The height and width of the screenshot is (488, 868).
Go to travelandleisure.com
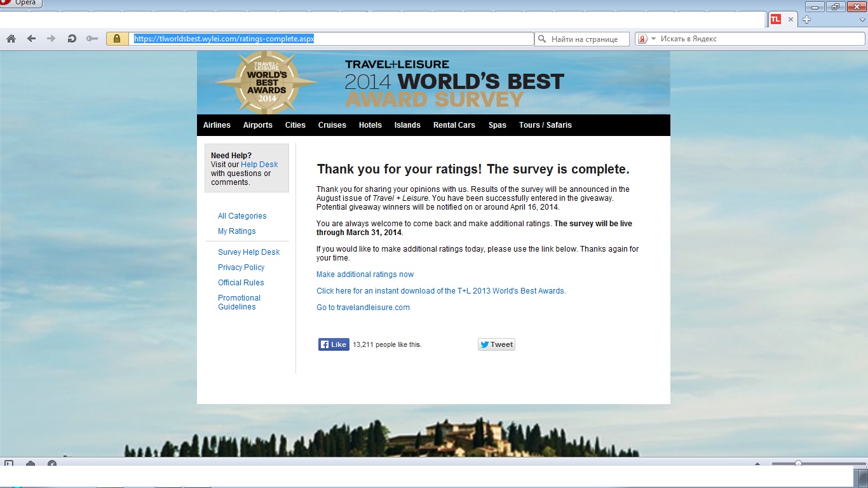(363, 308)
